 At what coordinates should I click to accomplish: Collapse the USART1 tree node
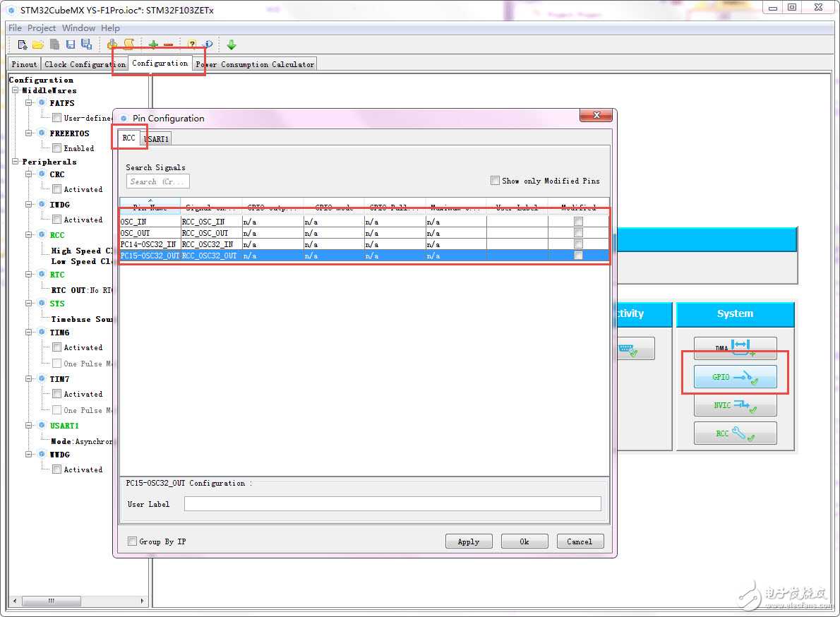29,425
